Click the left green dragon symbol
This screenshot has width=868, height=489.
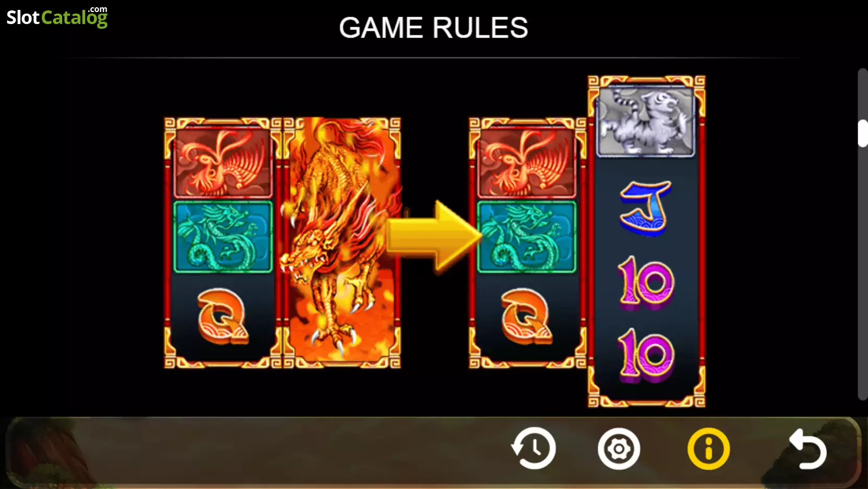pos(223,237)
